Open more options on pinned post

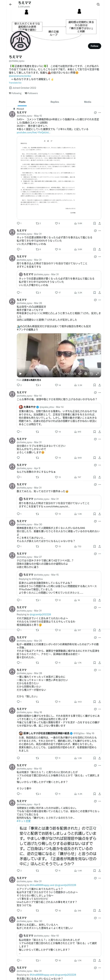(99, 113)
